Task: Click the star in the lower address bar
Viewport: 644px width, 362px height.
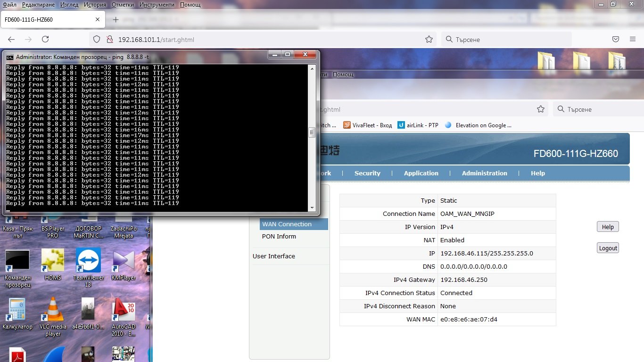Action: click(x=541, y=109)
